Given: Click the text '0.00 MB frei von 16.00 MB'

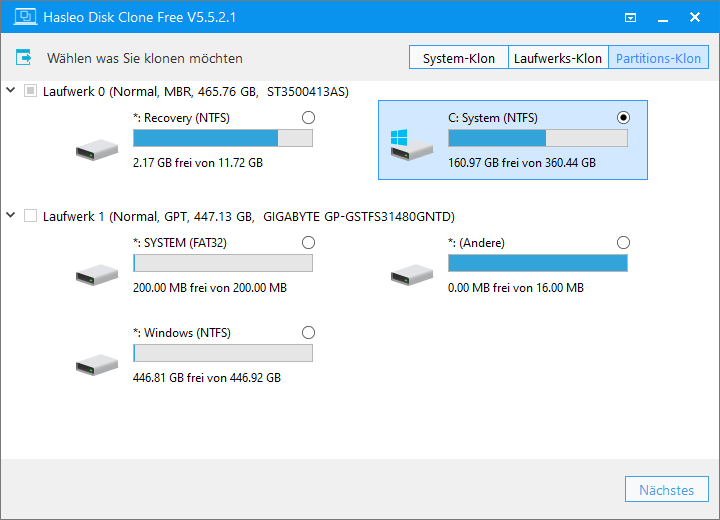Looking at the screenshot, I should (516, 288).
